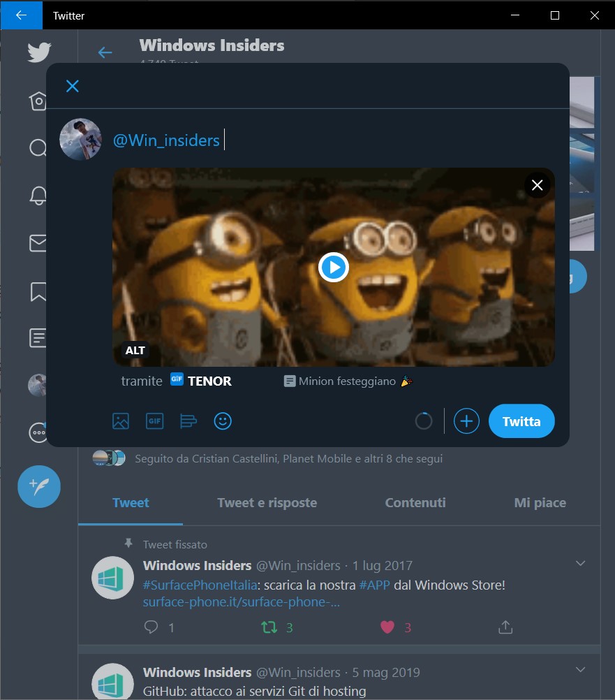Image resolution: width=615 pixels, height=700 pixels.
Task: Open the Home feed from sidebar
Action: (x=38, y=101)
